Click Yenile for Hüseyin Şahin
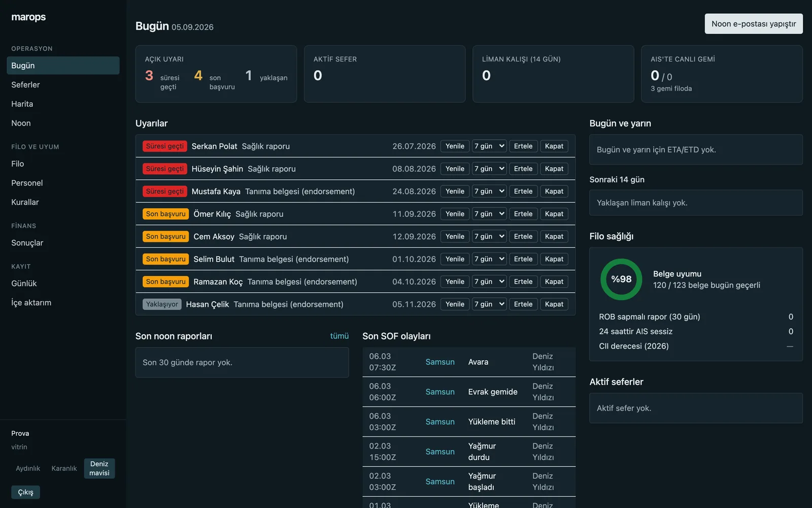Image resolution: width=812 pixels, height=508 pixels. coord(455,169)
